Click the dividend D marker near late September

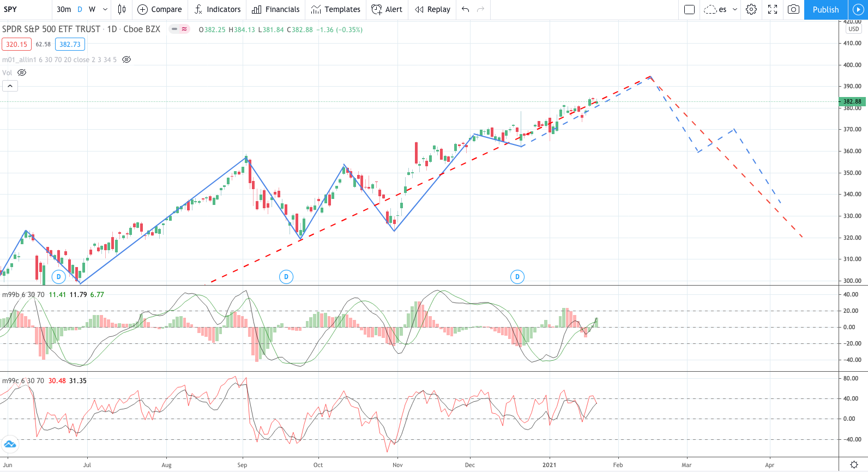(286, 277)
